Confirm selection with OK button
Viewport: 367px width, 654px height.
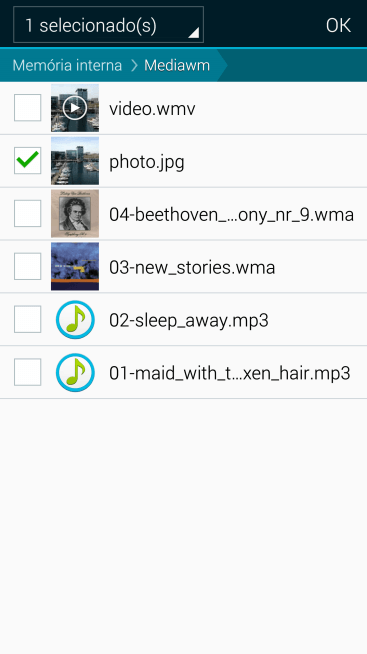coord(338,25)
